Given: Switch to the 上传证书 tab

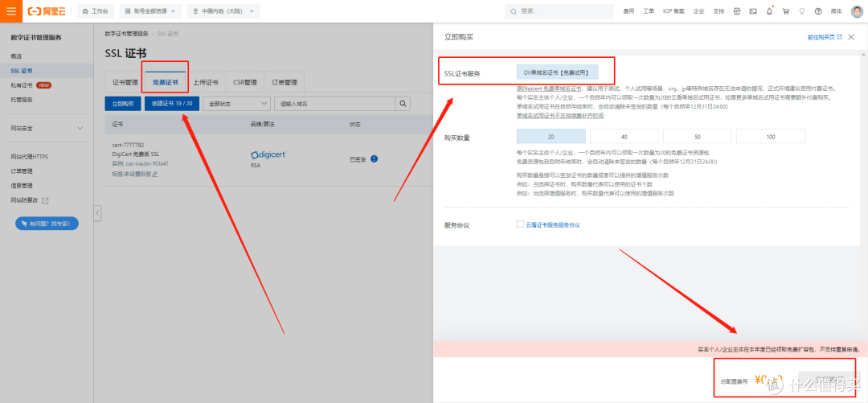Looking at the screenshot, I should coord(206,83).
